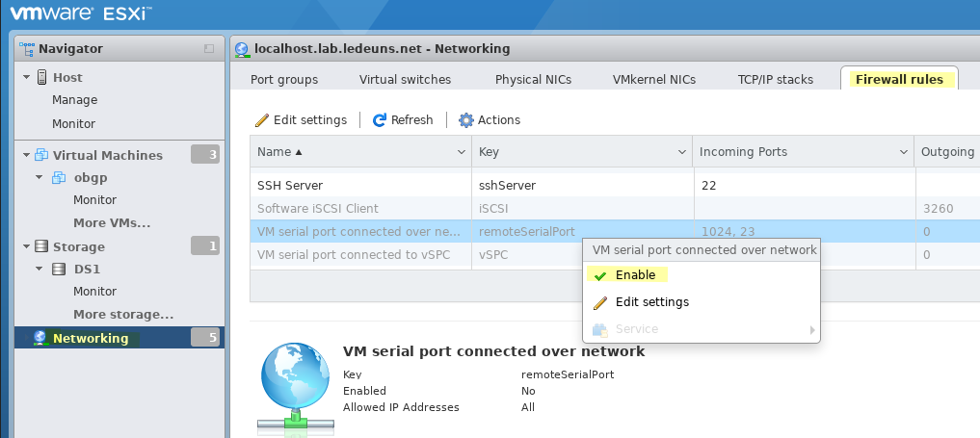This screenshot has width=980, height=438.
Task: Click the pencil icon beside Edit settings toolbar
Action: tap(262, 119)
